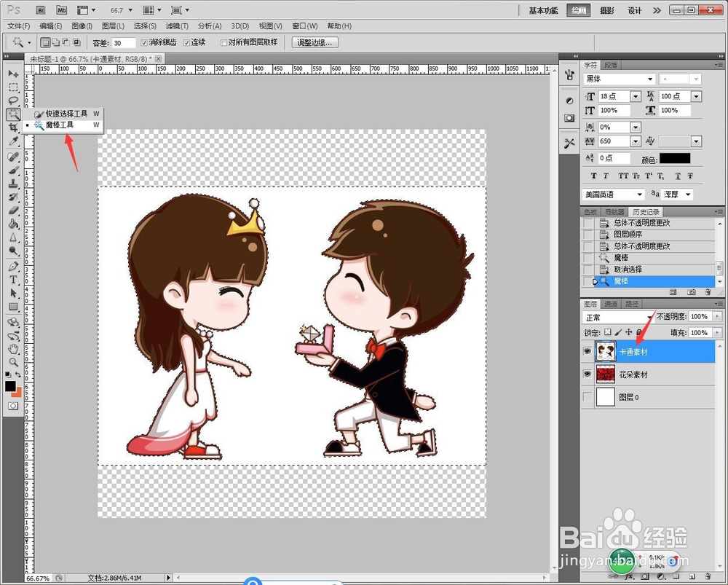Swap foreground and background colors
Viewport: 728px width, 585px height.
[18, 374]
